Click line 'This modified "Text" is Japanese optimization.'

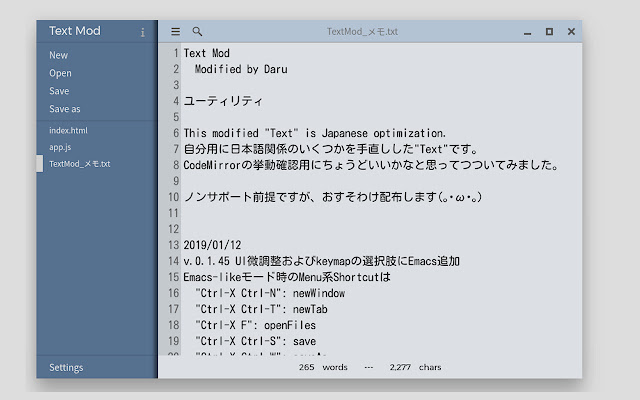tap(315, 133)
